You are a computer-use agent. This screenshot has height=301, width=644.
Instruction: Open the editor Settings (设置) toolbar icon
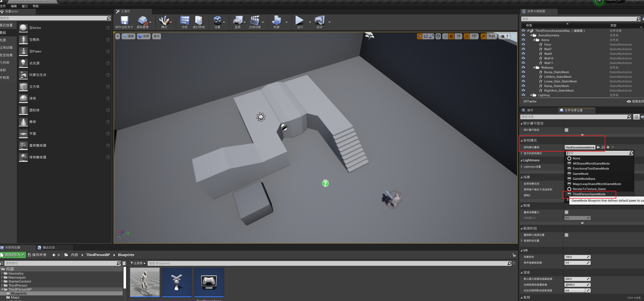[217, 21]
